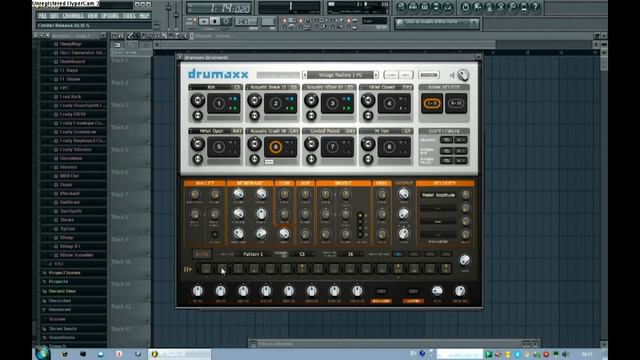640x360 pixels.
Task: Trigger Drumaxx pad 2 (Acoustic Snare)
Action: pos(276,104)
